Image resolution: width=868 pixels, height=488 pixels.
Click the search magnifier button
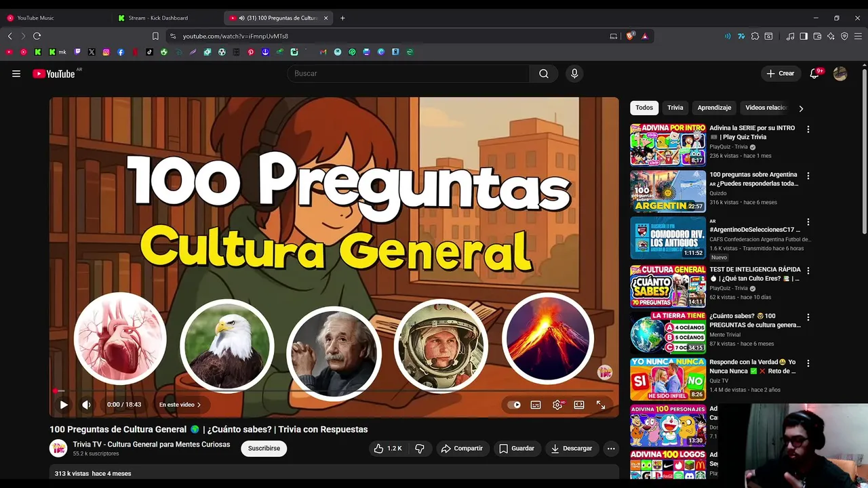coord(544,74)
